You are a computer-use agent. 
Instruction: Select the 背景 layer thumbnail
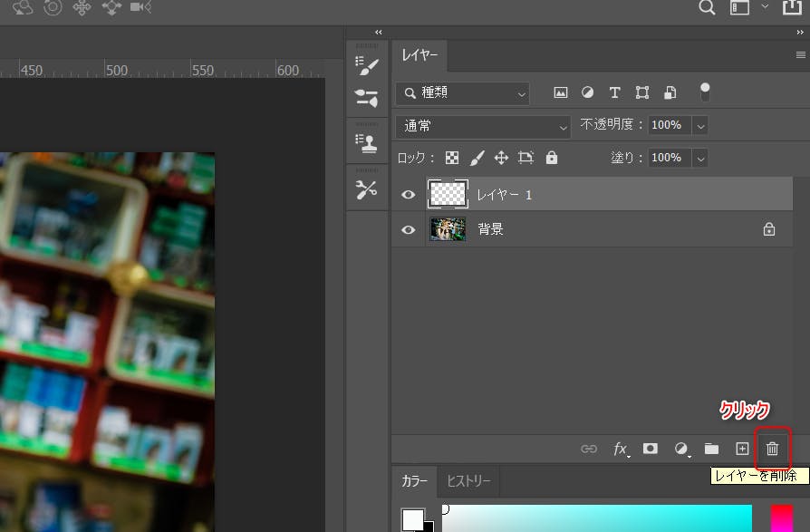click(x=448, y=229)
